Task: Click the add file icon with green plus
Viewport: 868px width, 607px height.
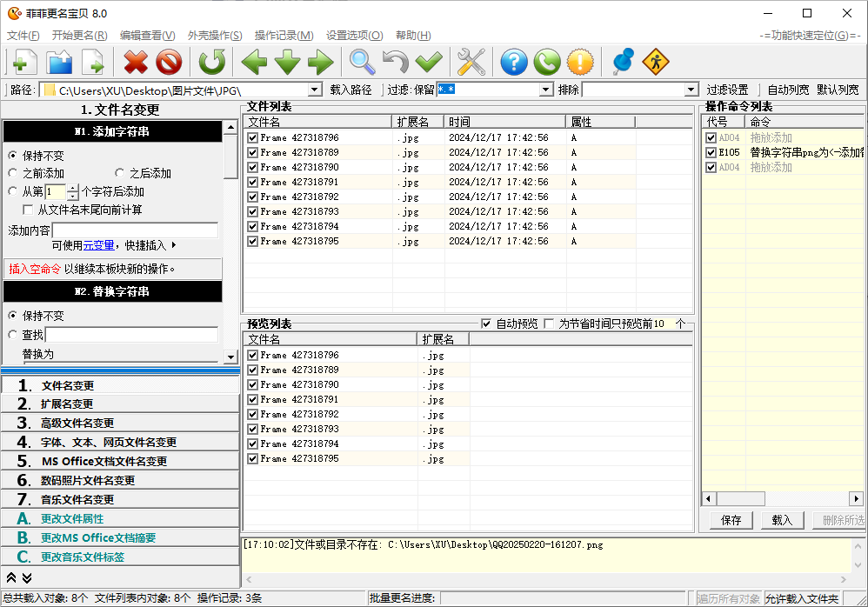Action: (x=23, y=62)
